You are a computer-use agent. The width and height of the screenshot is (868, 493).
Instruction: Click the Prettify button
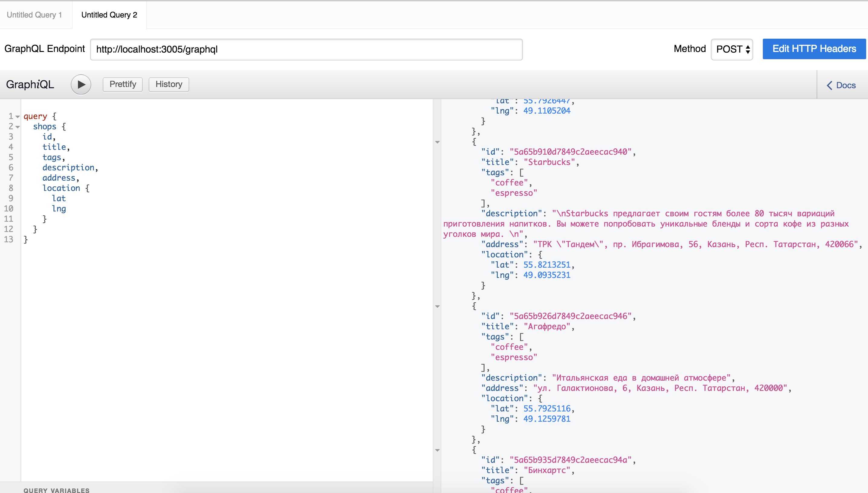coord(123,84)
